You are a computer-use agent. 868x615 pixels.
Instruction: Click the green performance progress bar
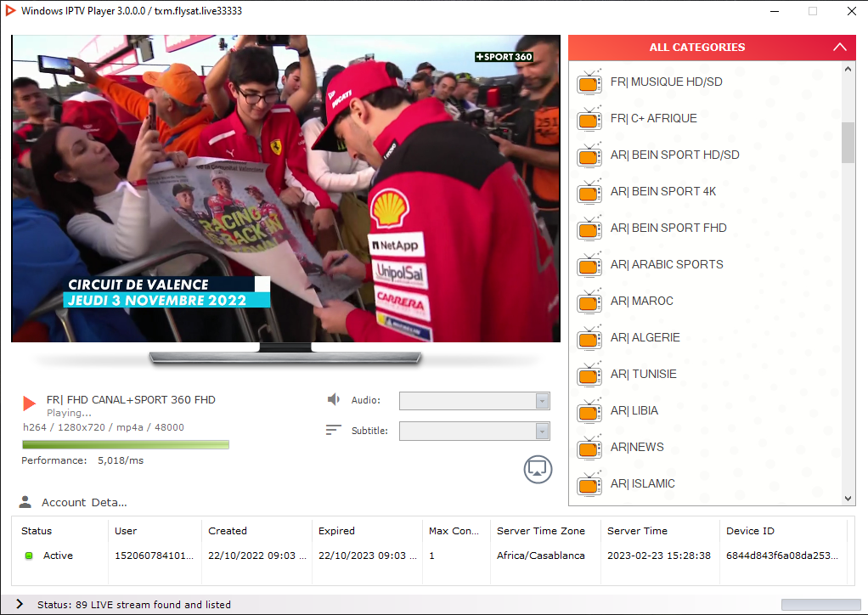(126, 444)
